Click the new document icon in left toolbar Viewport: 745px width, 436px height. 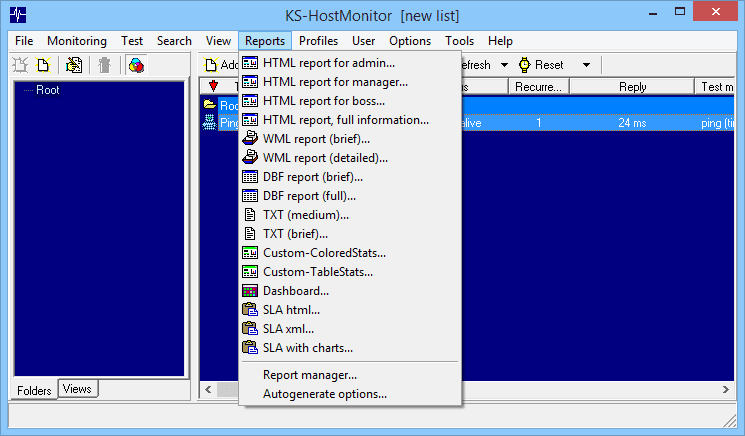(43, 65)
